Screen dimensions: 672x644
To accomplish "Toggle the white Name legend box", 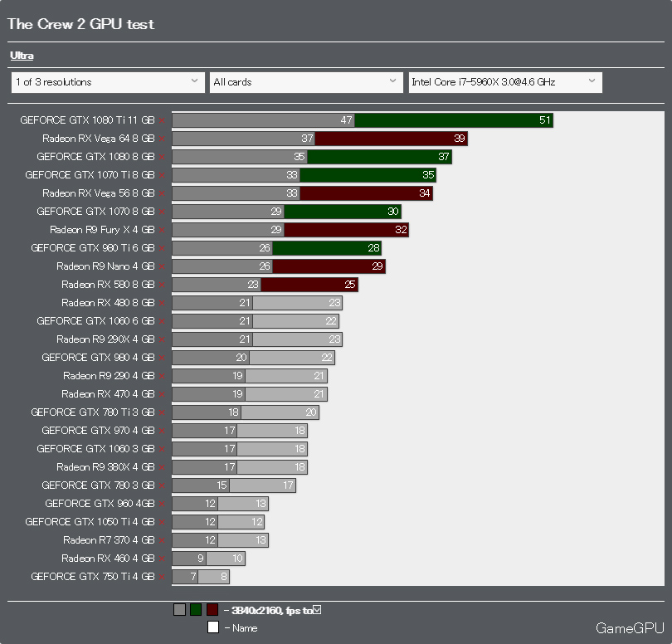I will (x=213, y=627).
